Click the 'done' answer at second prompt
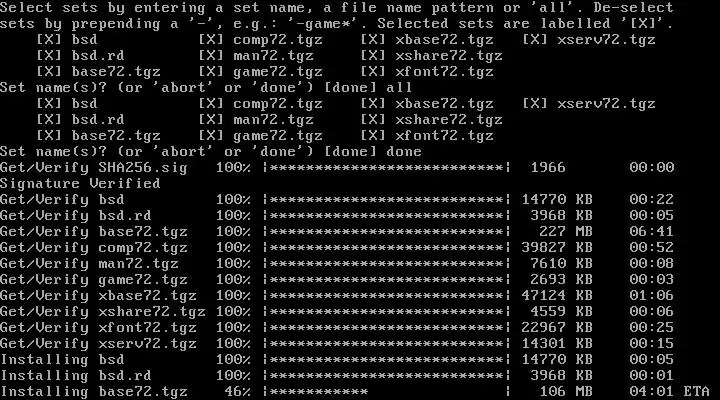The image size is (720, 400). pos(404,152)
